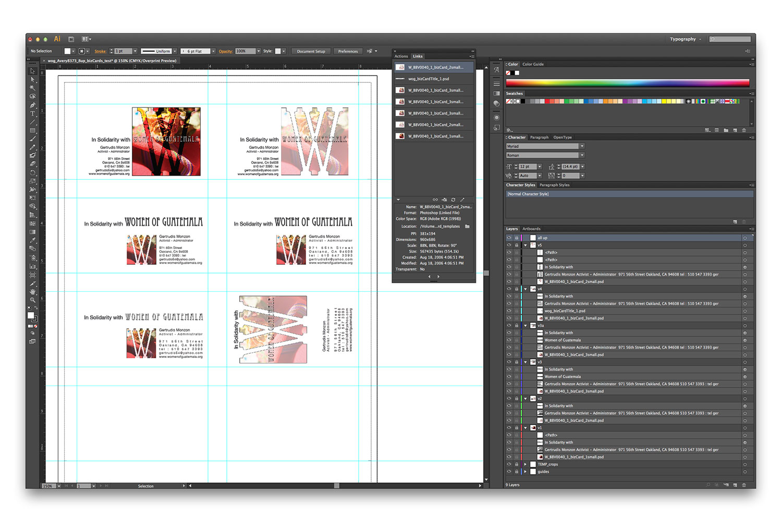The image size is (782, 532).
Task: Open the Myriad font family dropdown
Action: click(582, 146)
